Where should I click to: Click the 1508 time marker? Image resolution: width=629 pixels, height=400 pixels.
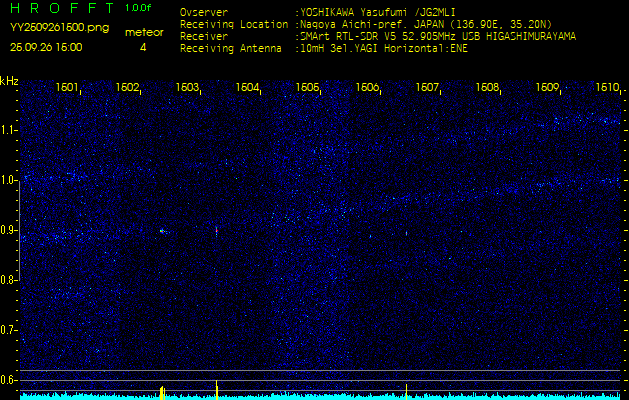[487, 87]
